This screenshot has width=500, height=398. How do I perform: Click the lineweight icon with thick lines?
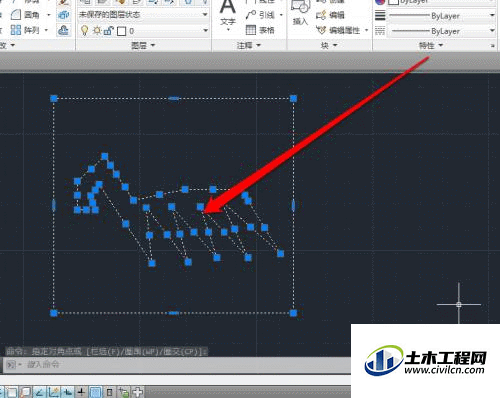pos(380,16)
